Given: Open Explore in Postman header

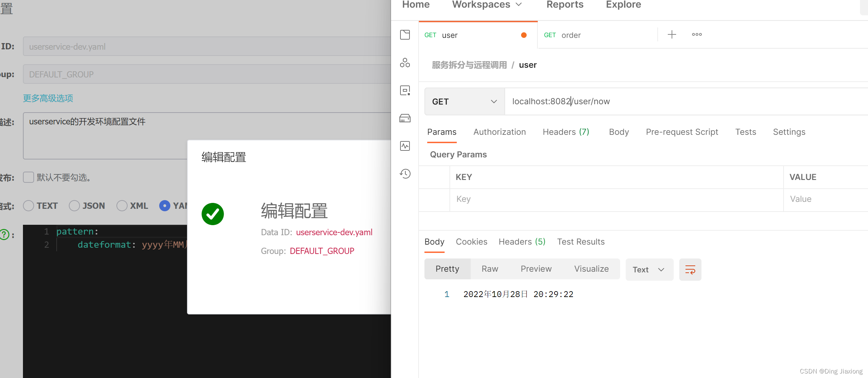Looking at the screenshot, I should tap(623, 5).
